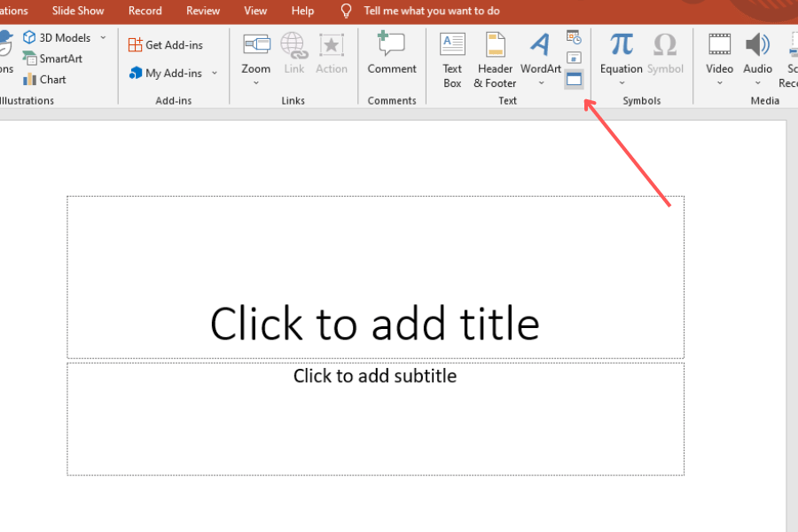Open the Header & Footer dialog

pos(495,59)
